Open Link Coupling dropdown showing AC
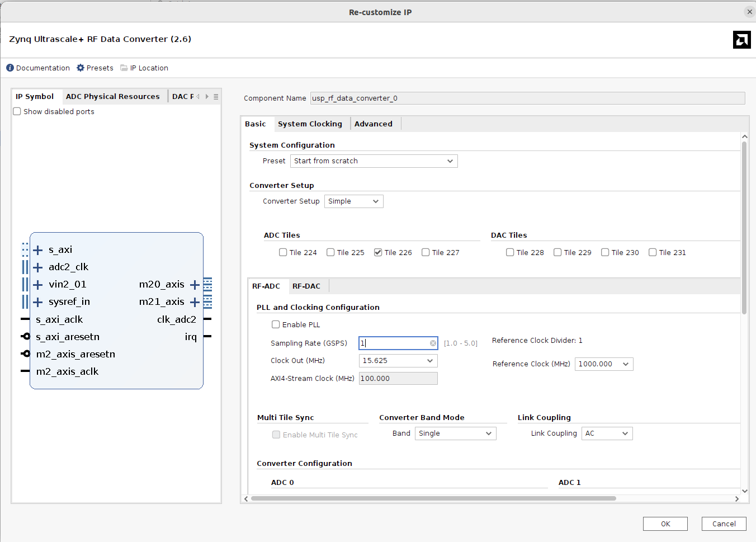 point(607,433)
